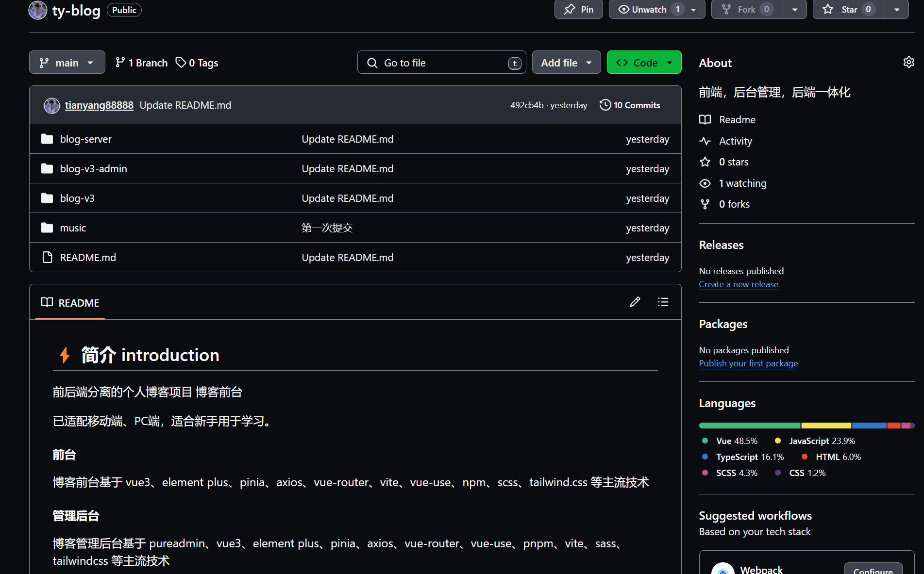The height and width of the screenshot is (574, 924).
Task: Open the blog-v3 folder
Action: 77,198
